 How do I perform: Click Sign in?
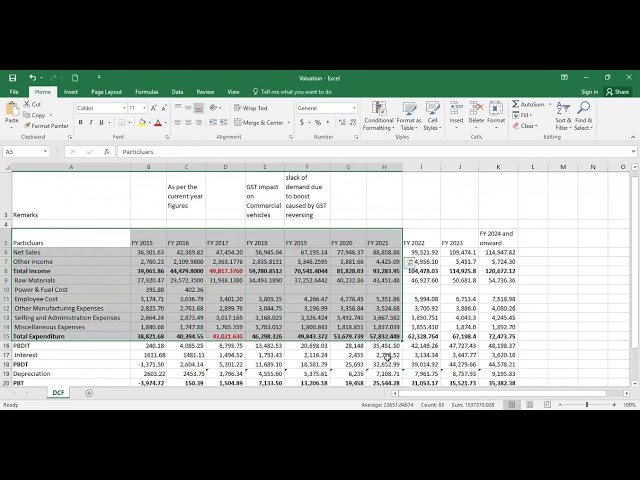click(x=590, y=92)
